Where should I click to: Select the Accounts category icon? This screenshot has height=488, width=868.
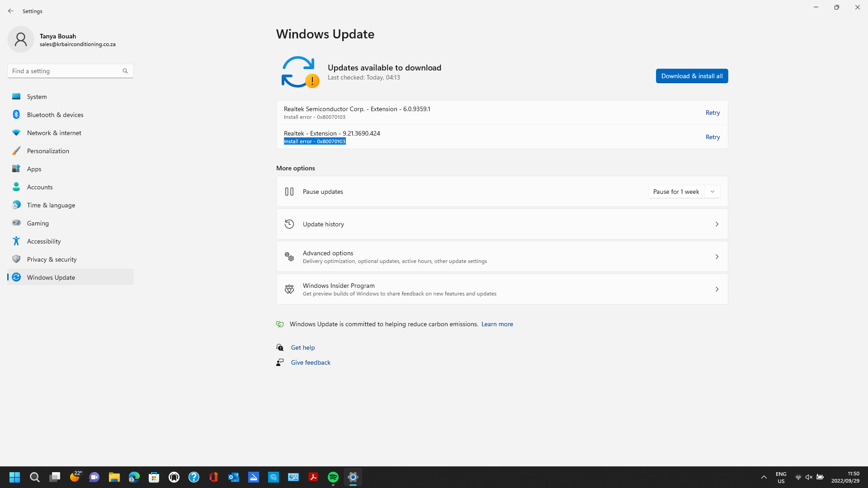pos(16,187)
